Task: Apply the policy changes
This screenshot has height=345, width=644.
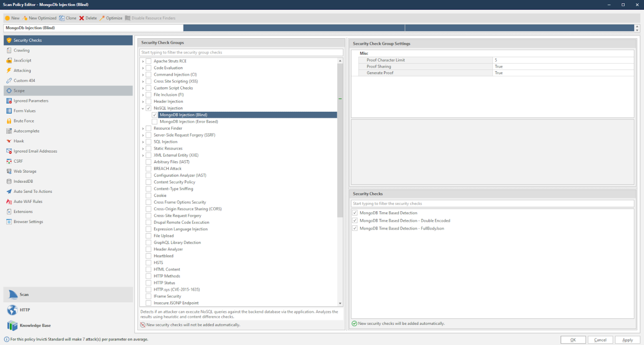Action: tap(627, 340)
